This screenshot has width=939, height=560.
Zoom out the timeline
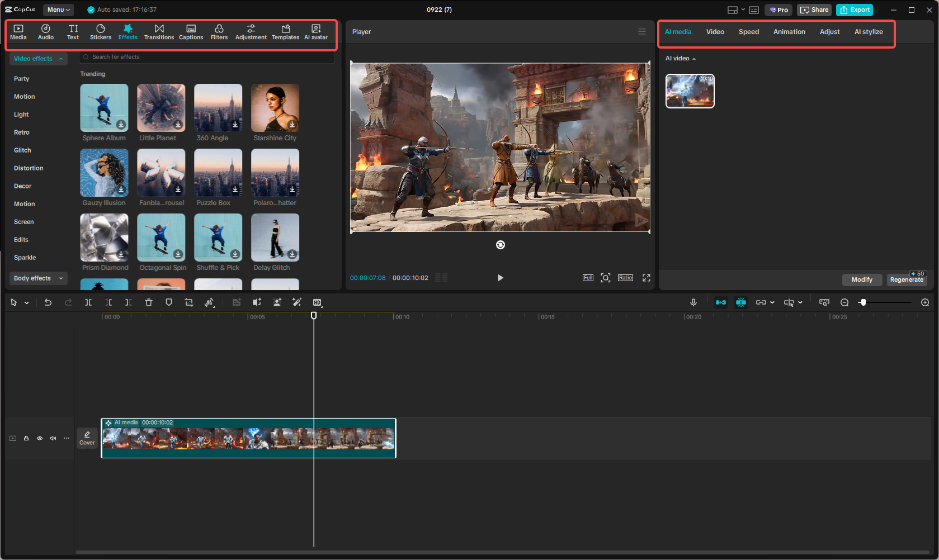click(844, 302)
